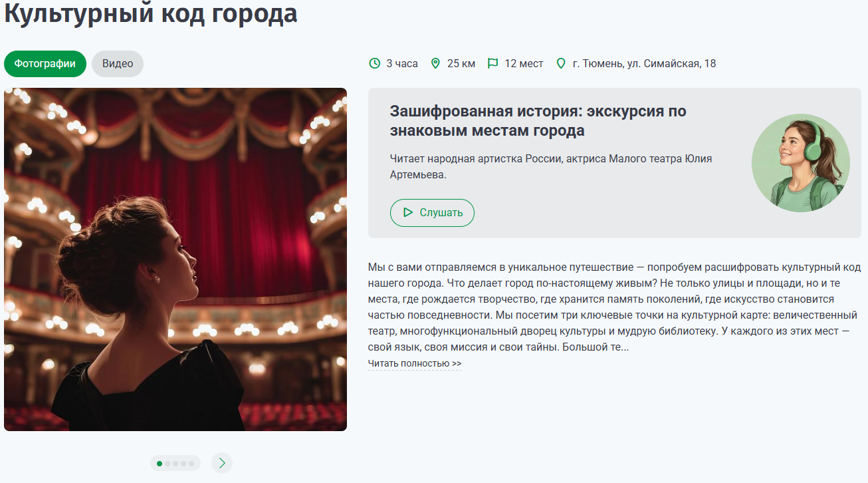Click the Зашифрованная история audio guide title
The height and width of the screenshot is (483, 868).
pos(538,120)
